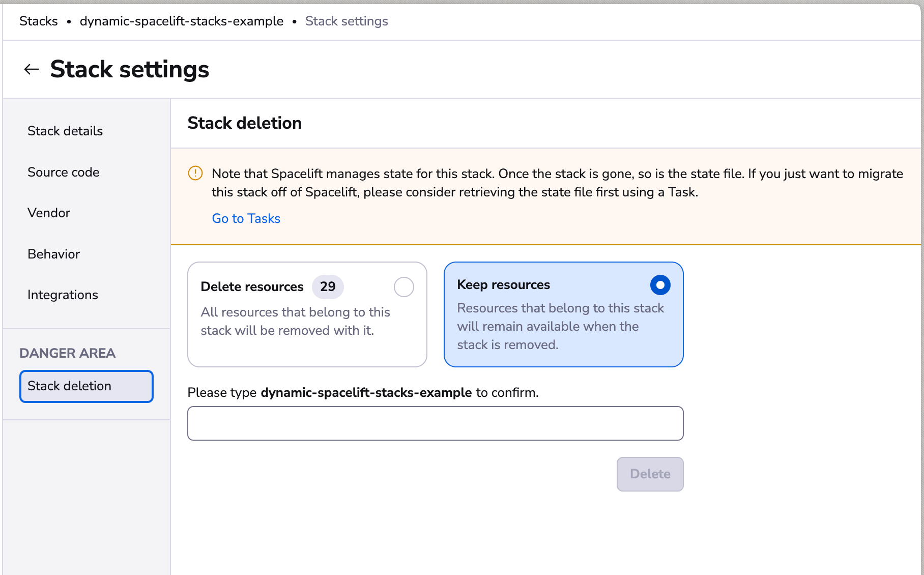Follow the Go to Tasks link

246,218
